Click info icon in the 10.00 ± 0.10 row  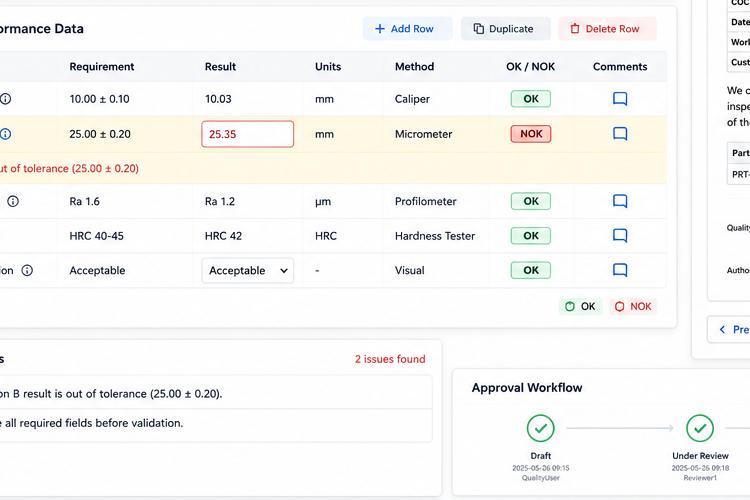5,99
